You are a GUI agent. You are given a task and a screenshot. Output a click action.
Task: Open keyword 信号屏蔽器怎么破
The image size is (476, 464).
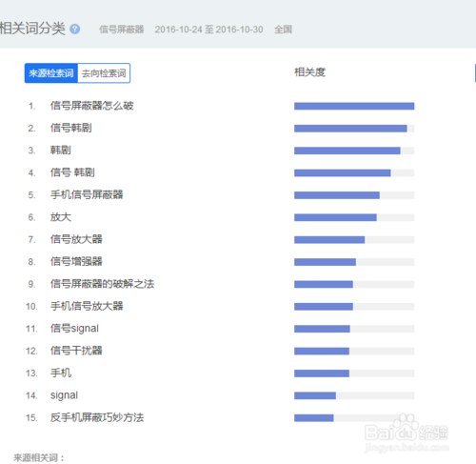(92, 106)
